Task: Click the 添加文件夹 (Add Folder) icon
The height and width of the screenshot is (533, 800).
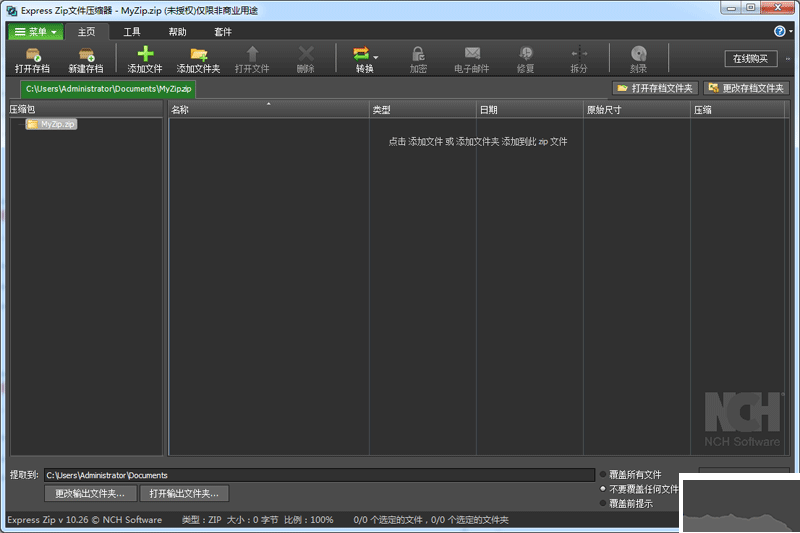Action: click(x=198, y=54)
